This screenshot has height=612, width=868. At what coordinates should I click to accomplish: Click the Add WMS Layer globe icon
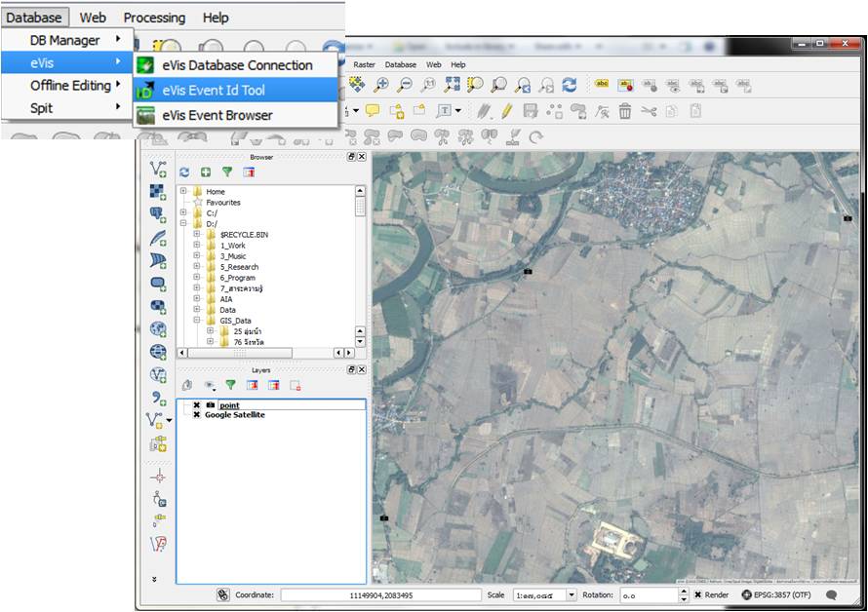click(158, 329)
